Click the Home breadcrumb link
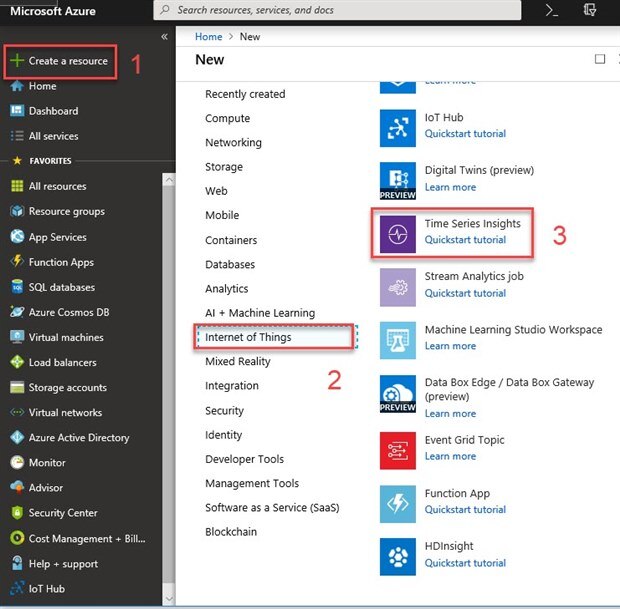 point(209,36)
